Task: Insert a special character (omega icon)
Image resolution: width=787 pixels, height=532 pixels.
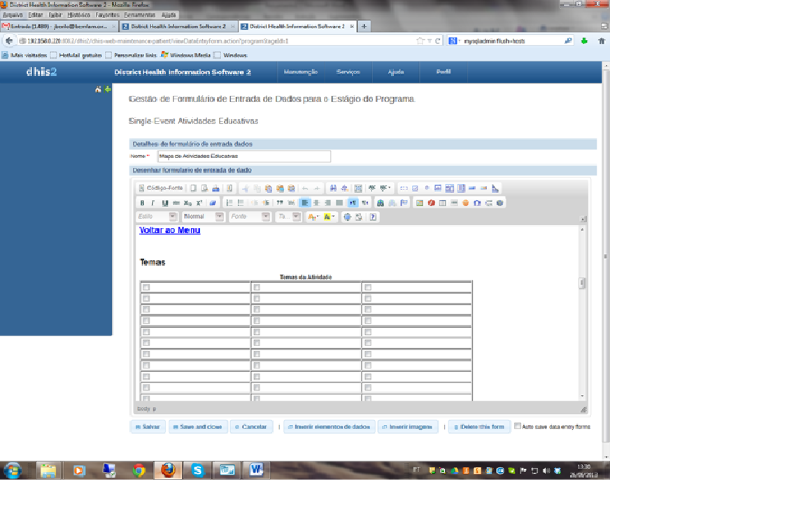Action: [477, 203]
